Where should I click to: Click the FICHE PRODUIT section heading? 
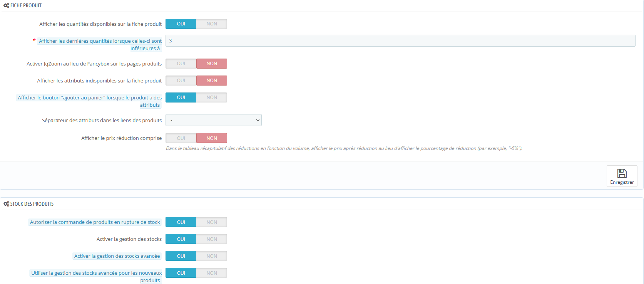pyautogui.click(x=26, y=5)
